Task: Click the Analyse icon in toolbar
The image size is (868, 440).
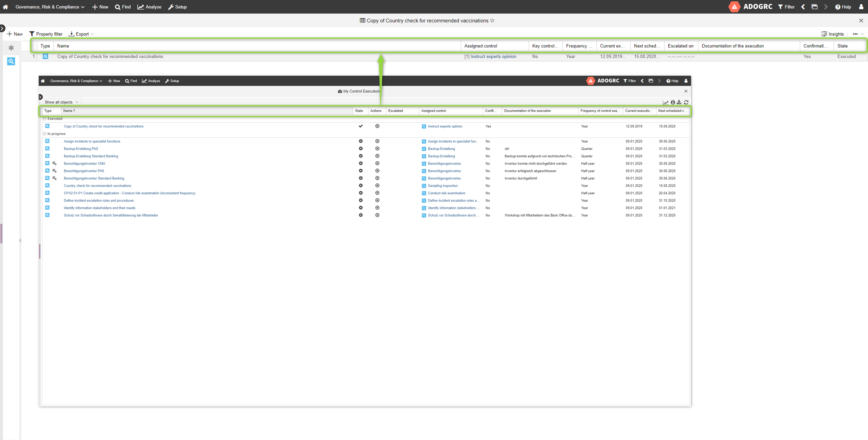Action: pyautogui.click(x=149, y=7)
